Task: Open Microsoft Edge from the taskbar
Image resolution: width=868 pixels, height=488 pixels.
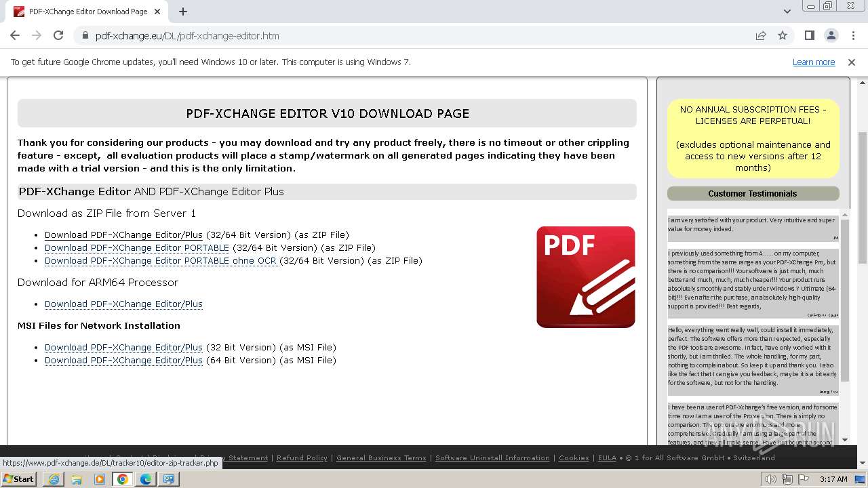Action: tap(146, 479)
